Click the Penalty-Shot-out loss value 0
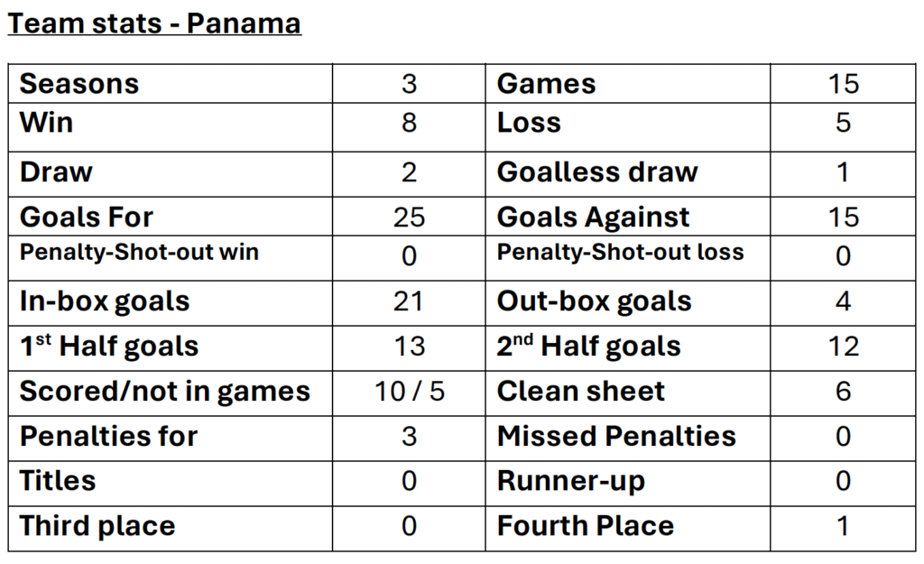This screenshot has width=924, height=564. pos(844,255)
